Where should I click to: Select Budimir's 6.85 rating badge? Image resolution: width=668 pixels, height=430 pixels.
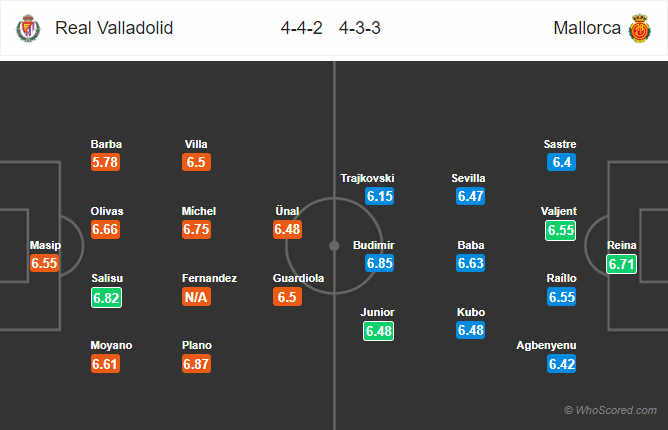[x=381, y=264]
